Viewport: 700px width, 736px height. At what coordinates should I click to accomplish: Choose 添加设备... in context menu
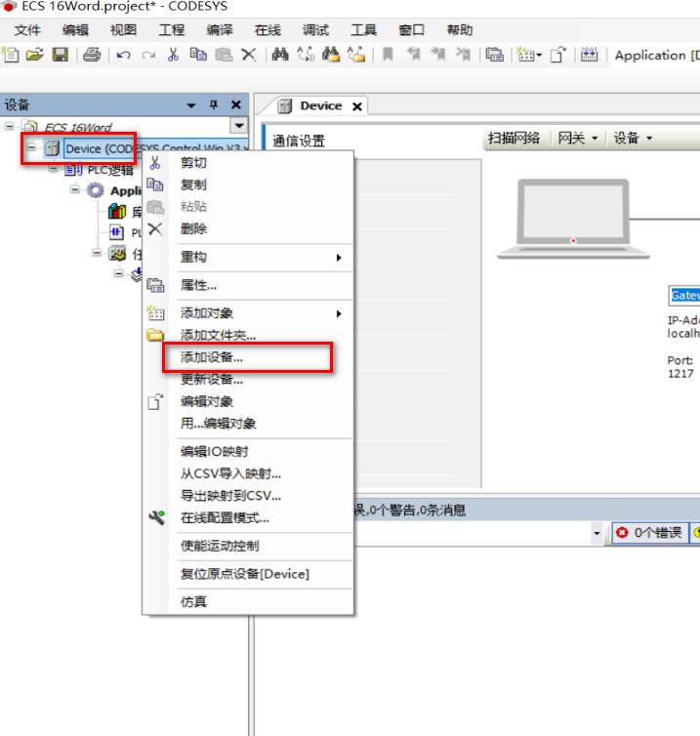click(x=248, y=357)
